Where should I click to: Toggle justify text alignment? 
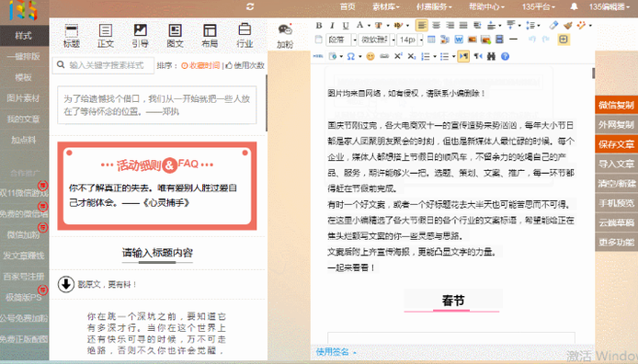(463, 25)
